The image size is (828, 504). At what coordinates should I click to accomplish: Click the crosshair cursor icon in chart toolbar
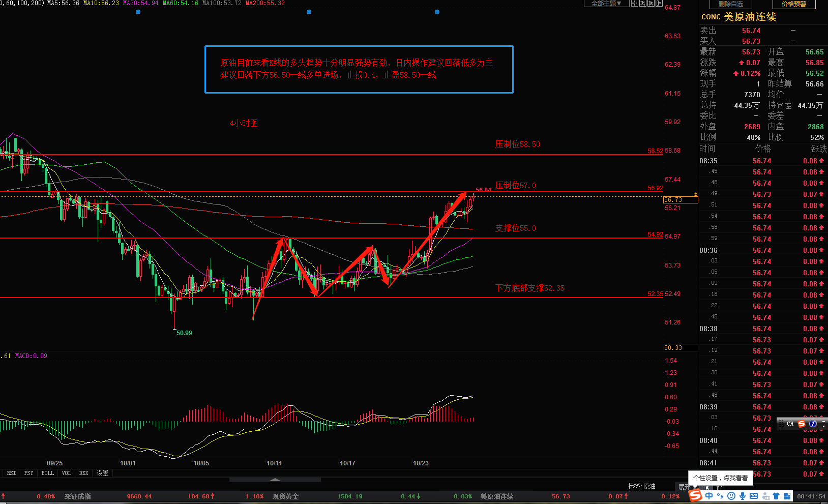[634, 4]
